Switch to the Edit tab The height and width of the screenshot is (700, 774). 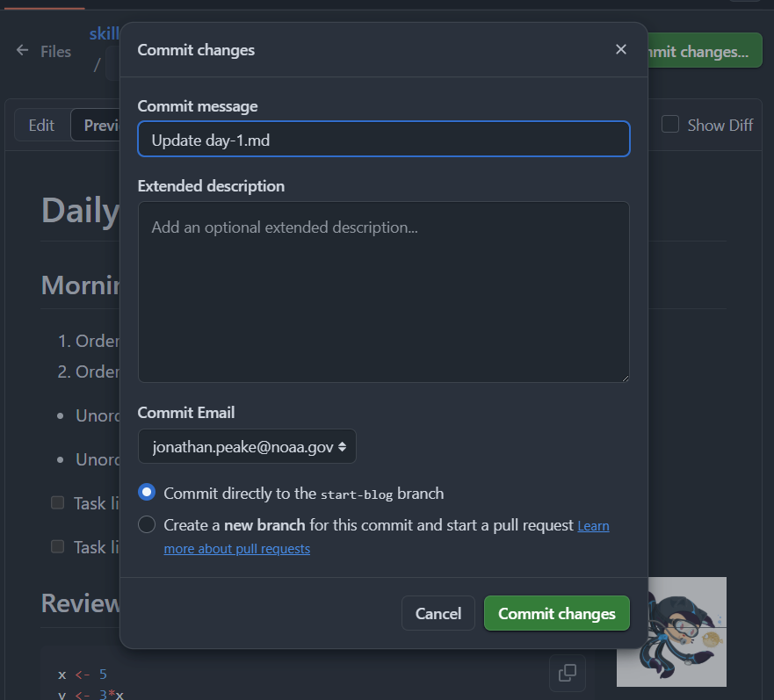pos(41,125)
